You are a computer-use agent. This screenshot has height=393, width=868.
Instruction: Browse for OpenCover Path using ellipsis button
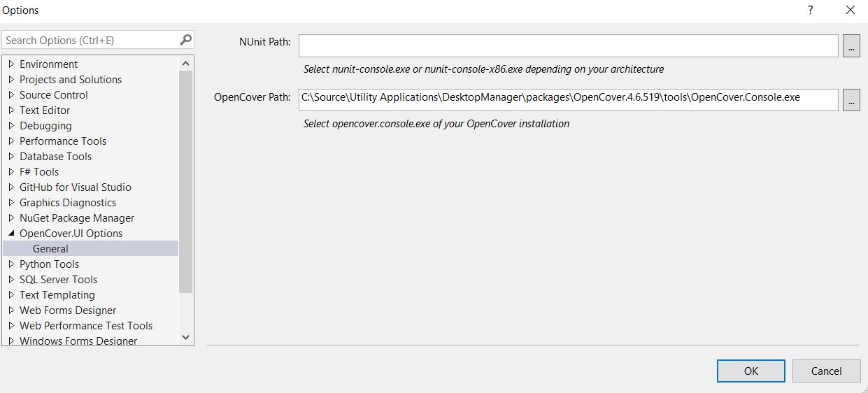click(x=851, y=100)
